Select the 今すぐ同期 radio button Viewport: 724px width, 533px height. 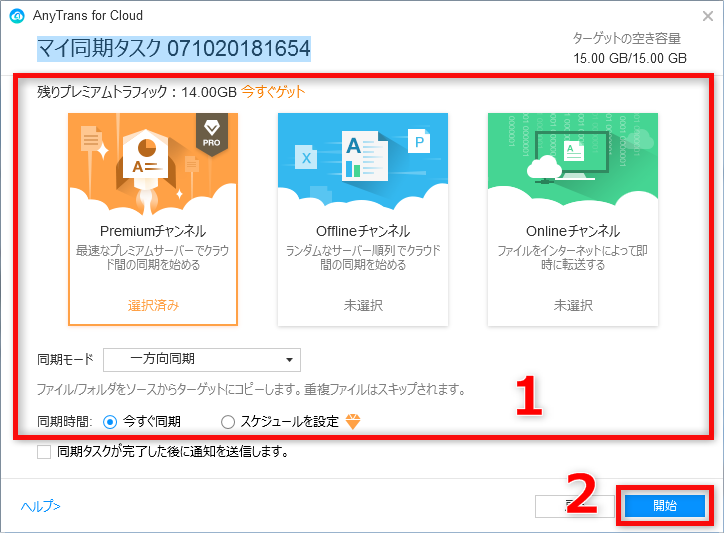coord(110,422)
